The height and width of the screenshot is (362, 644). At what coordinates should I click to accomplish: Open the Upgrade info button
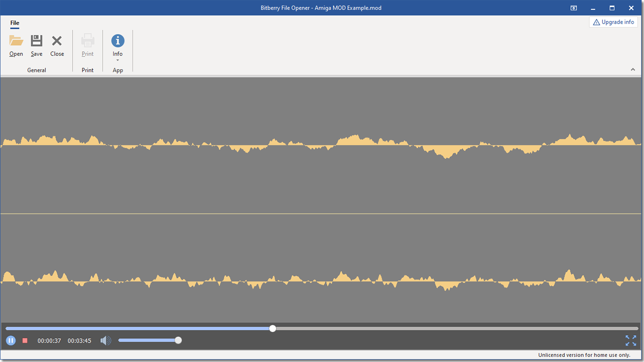pyautogui.click(x=613, y=22)
